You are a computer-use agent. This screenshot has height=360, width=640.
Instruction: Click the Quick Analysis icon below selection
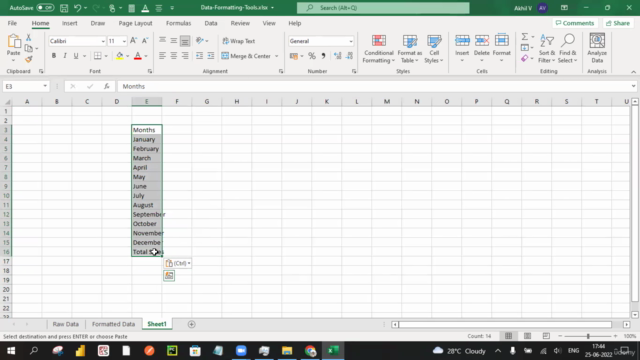pyautogui.click(x=169, y=276)
